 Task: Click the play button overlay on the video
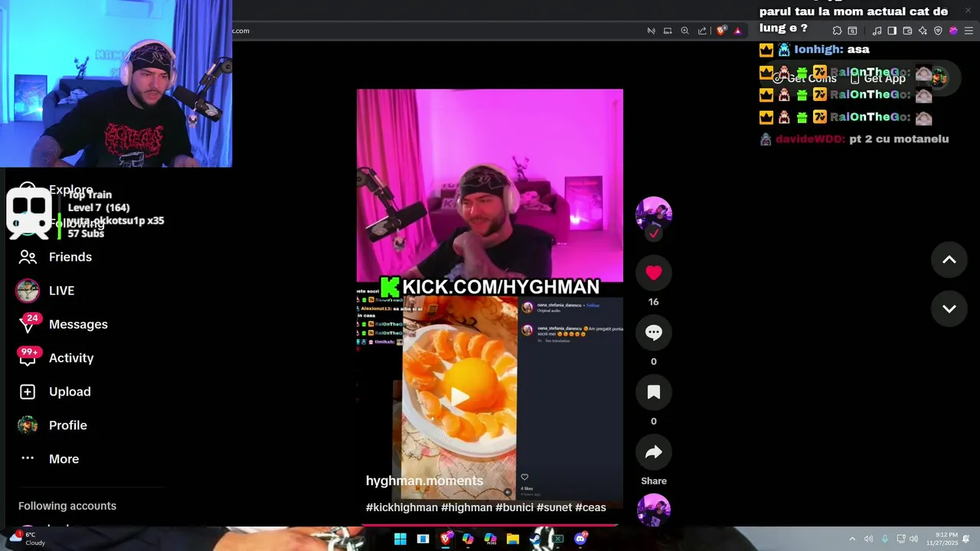coord(459,396)
